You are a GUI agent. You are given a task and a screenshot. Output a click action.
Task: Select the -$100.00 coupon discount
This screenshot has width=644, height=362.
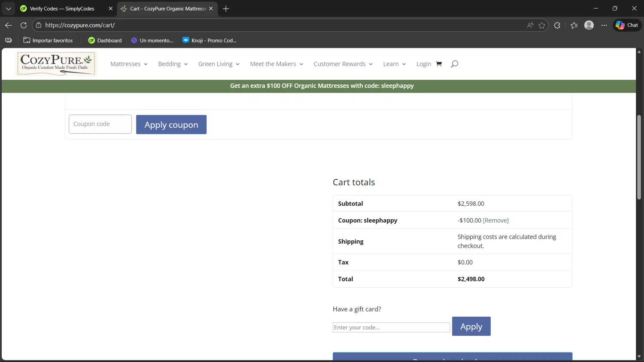(469, 220)
